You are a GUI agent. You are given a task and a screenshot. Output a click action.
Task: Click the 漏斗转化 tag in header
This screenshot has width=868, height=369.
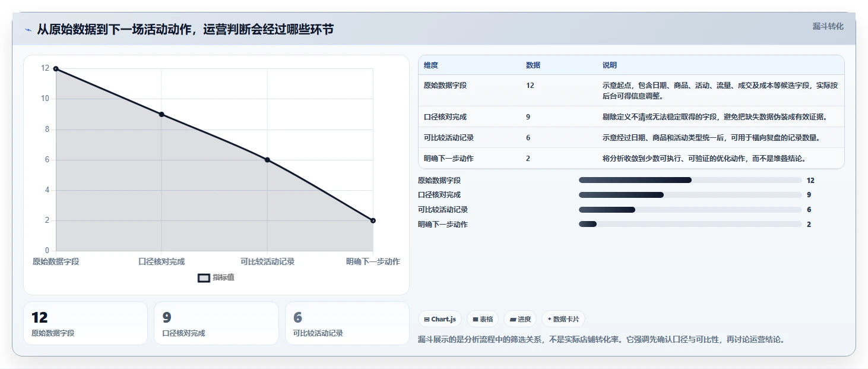click(x=828, y=26)
